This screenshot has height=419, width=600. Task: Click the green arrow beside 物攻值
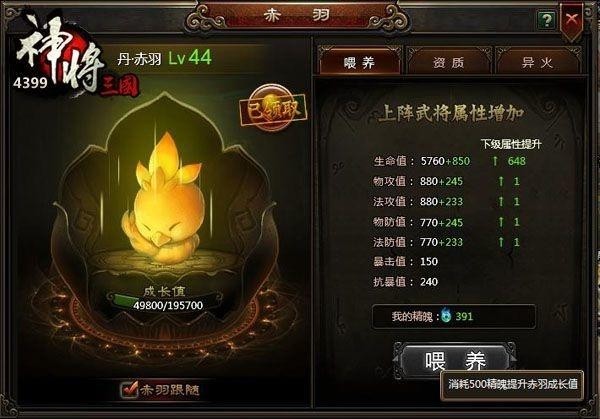[501, 181]
